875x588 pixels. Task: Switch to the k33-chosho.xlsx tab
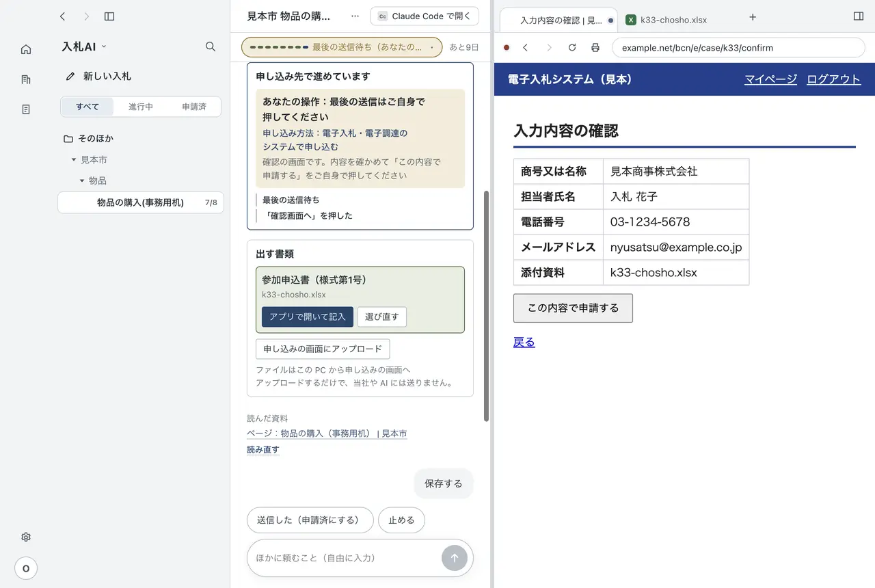667,19
